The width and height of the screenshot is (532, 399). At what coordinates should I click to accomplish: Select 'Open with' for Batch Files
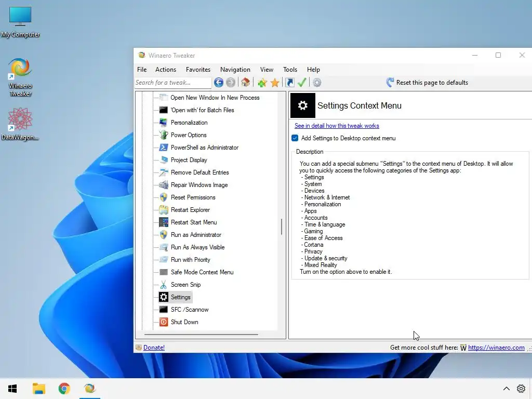coord(202,110)
